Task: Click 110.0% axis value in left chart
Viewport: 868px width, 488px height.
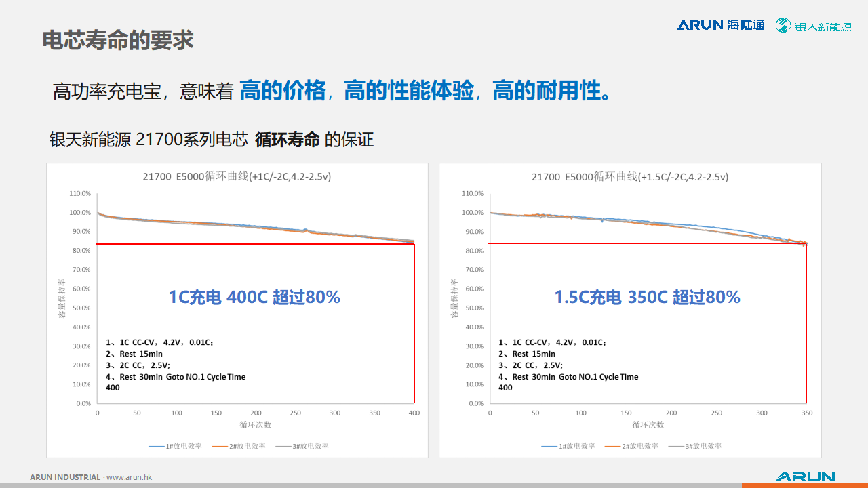Action: point(79,193)
